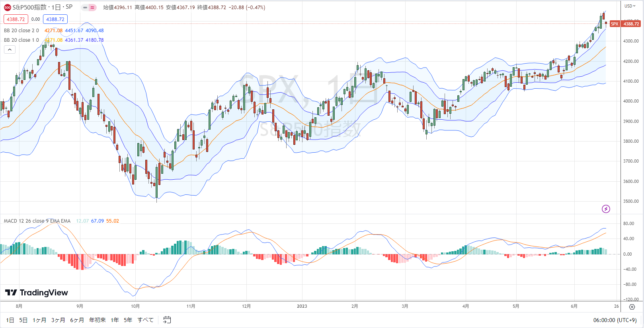
Task: Click the gray market status dash icon
Action: click(85, 8)
